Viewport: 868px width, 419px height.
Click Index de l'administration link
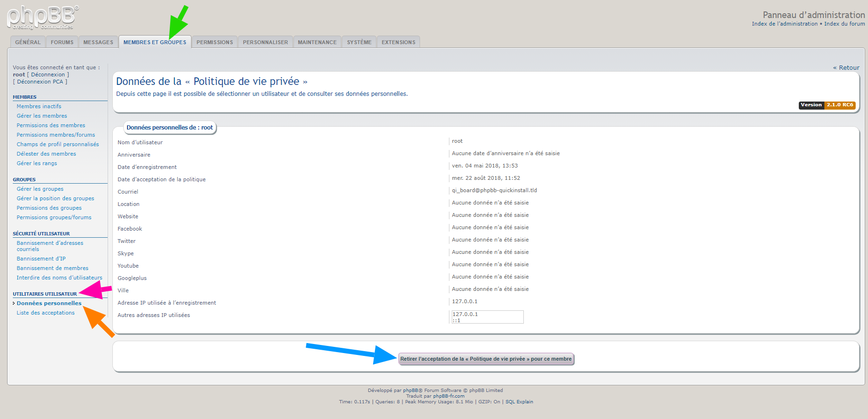pos(785,24)
